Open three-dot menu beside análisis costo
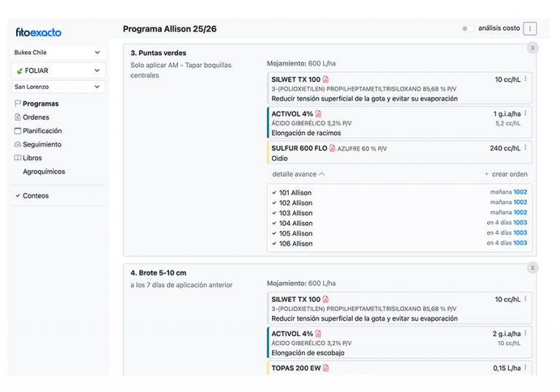The height and width of the screenshot is (392, 560). pyautogui.click(x=530, y=28)
